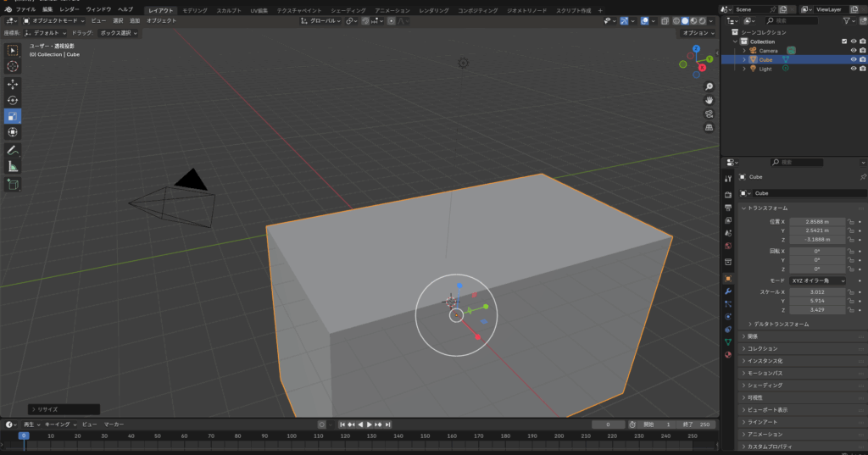Screen dimensions: 868x455
Task: Select the Move tool in the left toolbar
Action: click(13, 85)
